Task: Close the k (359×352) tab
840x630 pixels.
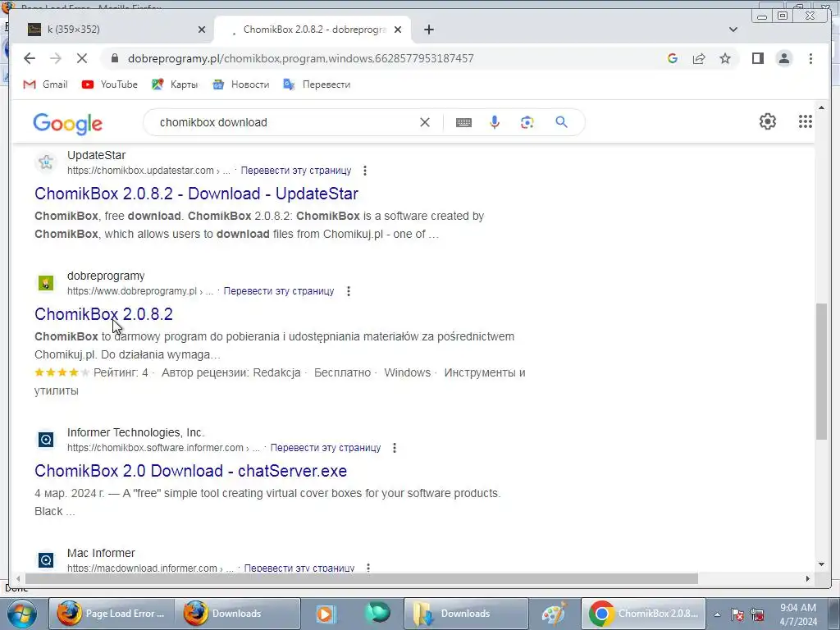Action: point(202,30)
